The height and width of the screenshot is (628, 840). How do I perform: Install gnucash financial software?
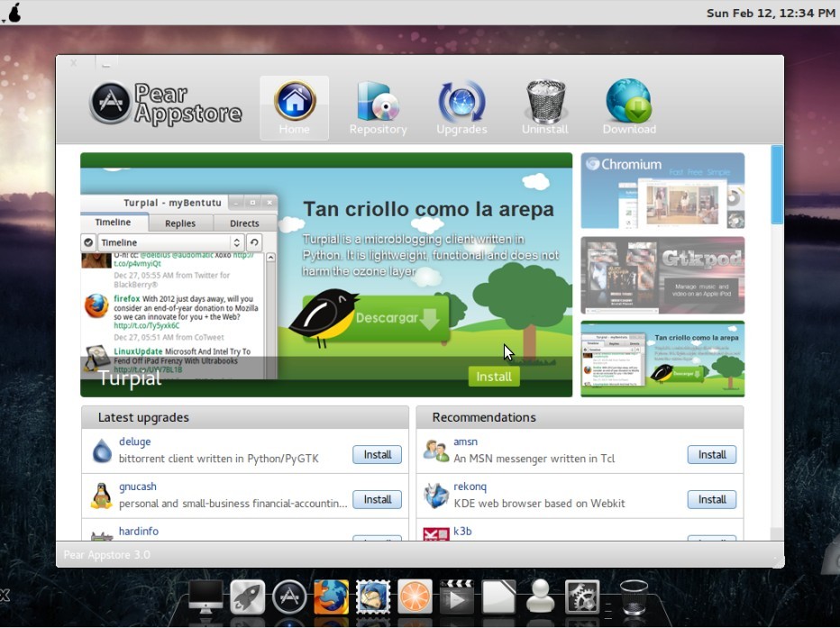[x=377, y=499]
